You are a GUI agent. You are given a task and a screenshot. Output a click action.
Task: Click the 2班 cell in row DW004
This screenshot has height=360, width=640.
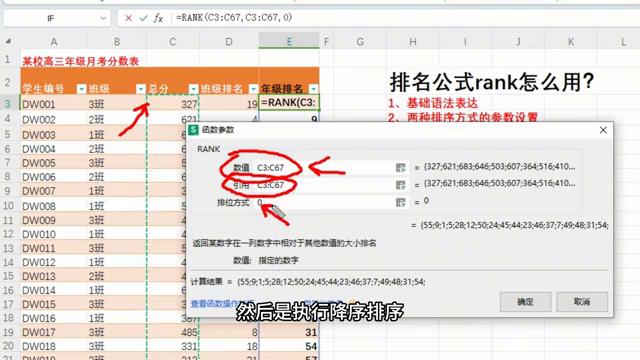[x=117, y=149]
